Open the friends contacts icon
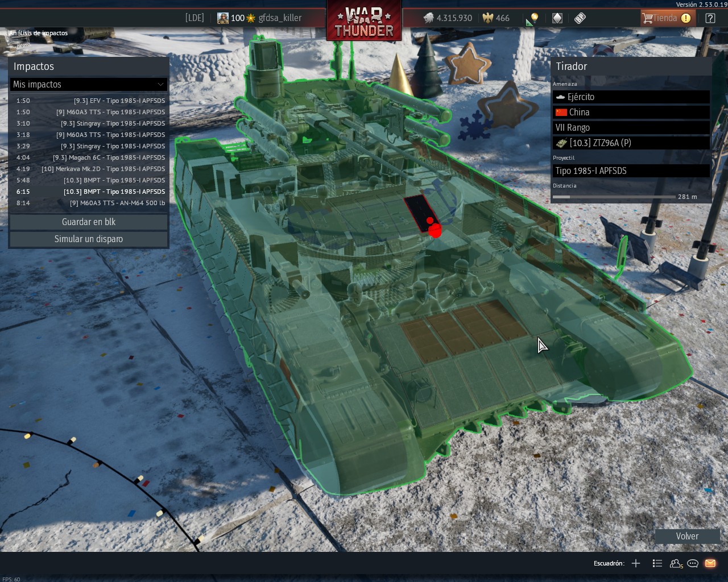Screen dimensions: 728x582 (676, 563)
